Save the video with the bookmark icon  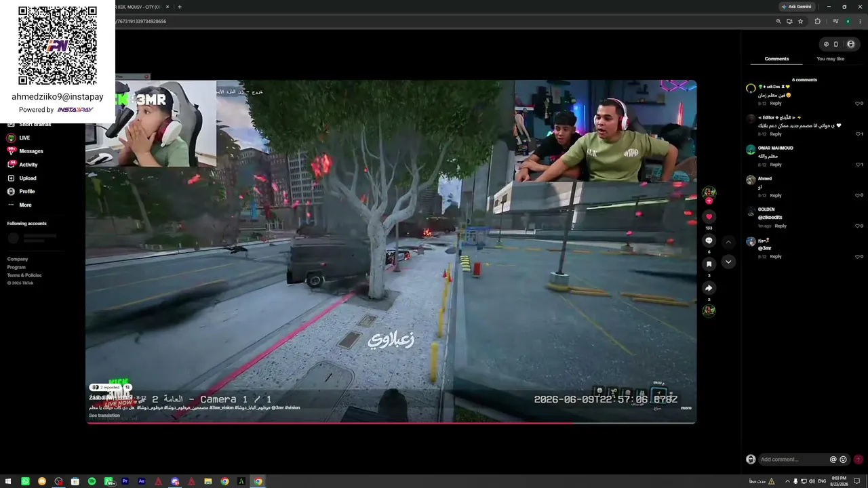(709, 264)
